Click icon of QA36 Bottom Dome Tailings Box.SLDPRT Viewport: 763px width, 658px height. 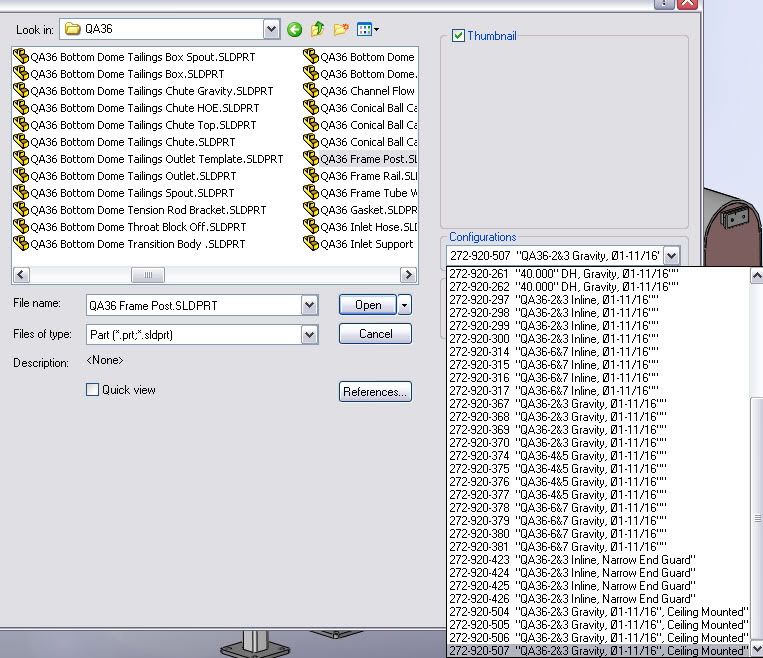click(21, 73)
